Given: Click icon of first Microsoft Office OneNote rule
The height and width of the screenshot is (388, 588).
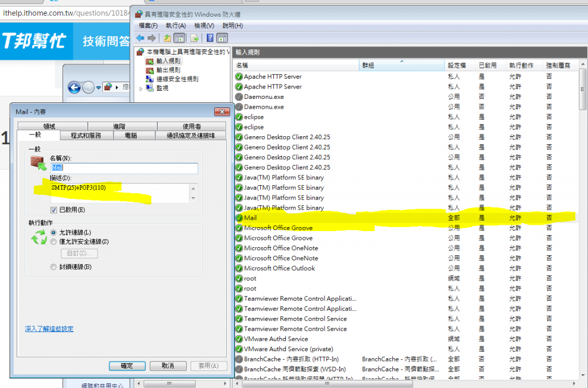Looking at the screenshot, I should 239,248.
